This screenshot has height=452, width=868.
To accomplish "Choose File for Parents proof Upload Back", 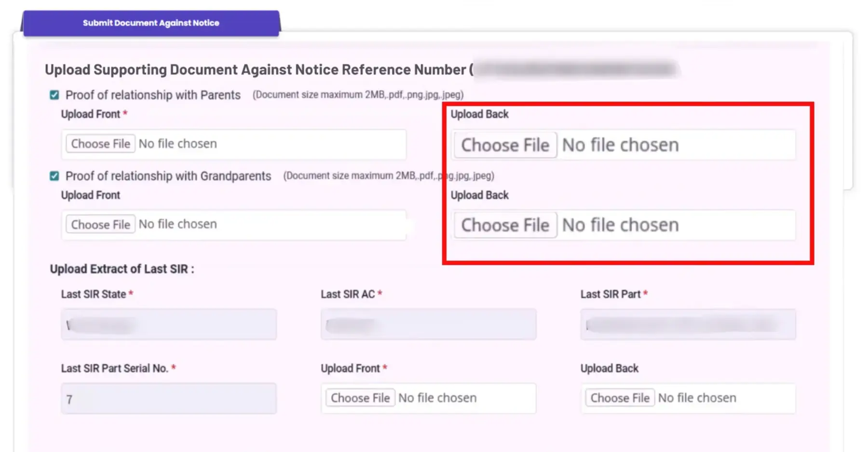I will 505,145.
